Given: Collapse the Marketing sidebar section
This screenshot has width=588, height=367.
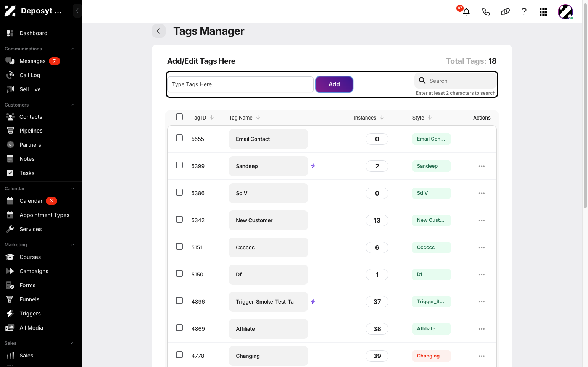Looking at the screenshot, I should pos(72,245).
